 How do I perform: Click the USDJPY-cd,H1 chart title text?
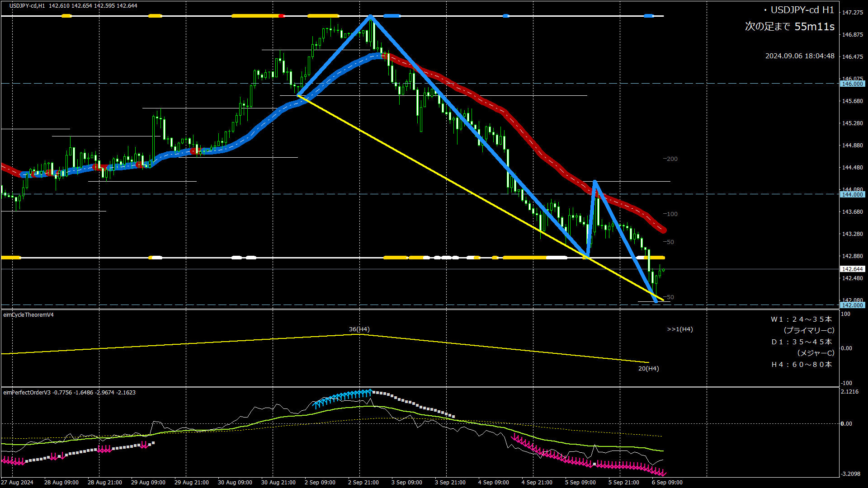(27, 6)
